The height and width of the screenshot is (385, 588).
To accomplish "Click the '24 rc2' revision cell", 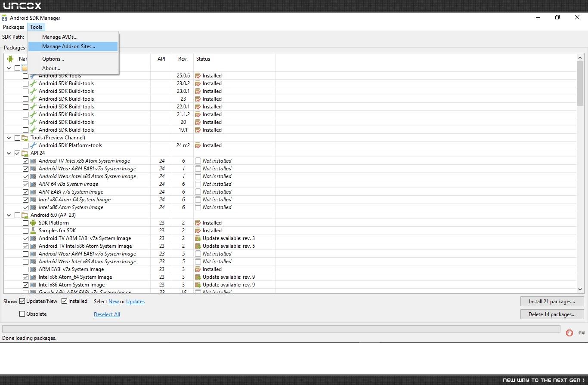I will (x=183, y=145).
